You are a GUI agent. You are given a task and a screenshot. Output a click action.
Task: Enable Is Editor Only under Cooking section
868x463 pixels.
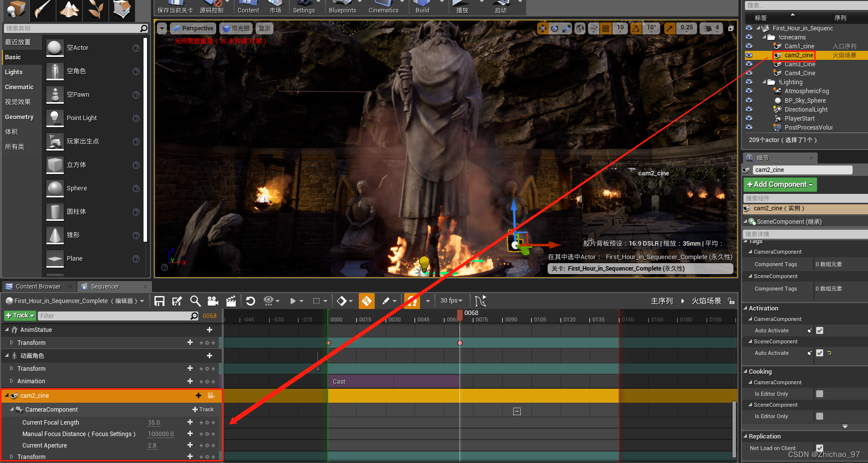(820, 394)
